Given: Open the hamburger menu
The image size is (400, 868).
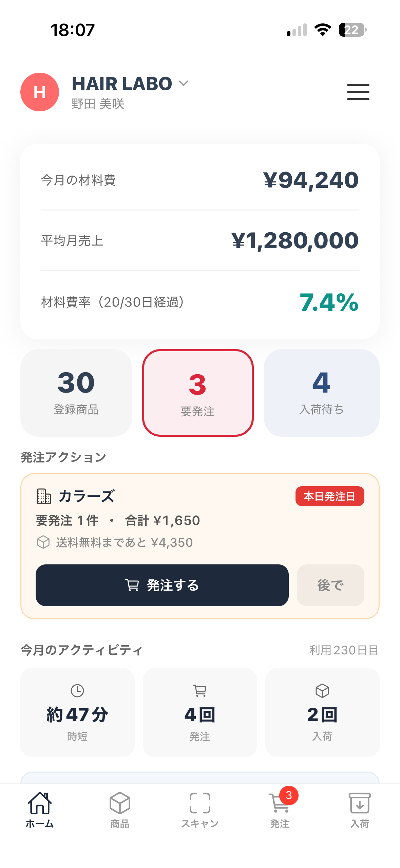Looking at the screenshot, I should [x=358, y=92].
